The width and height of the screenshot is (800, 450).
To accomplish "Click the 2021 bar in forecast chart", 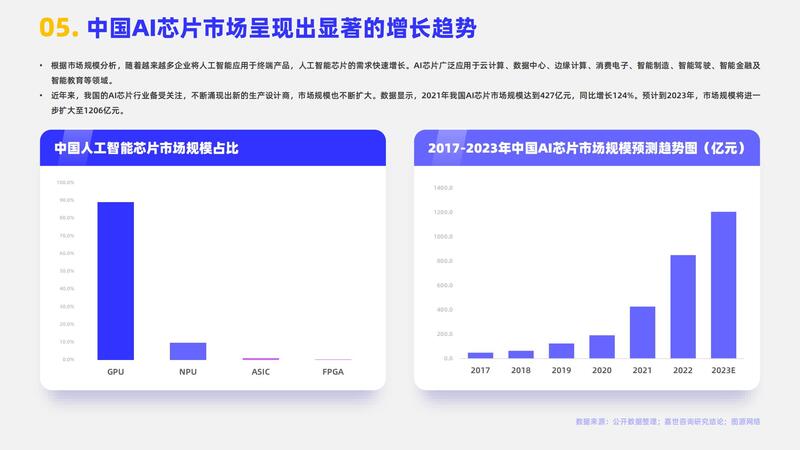I will click(x=642, y=332).
